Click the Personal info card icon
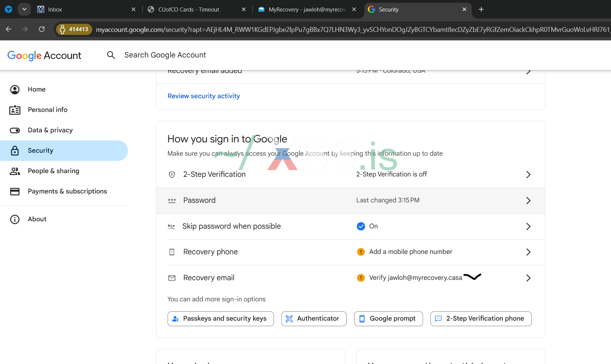611x364 pixels. click(15, 110)
